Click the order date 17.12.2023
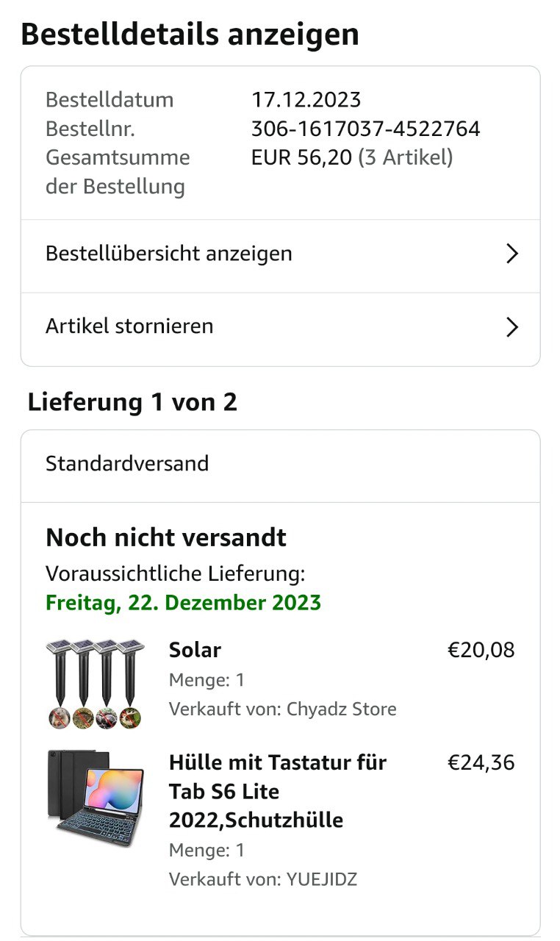560x941 pixels. (x=306, y=100)
